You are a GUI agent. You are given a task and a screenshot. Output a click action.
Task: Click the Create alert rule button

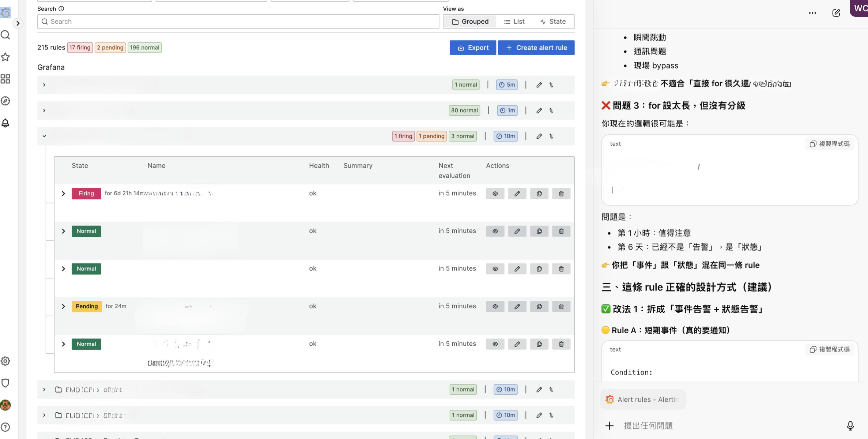click(x=536, y=48)
